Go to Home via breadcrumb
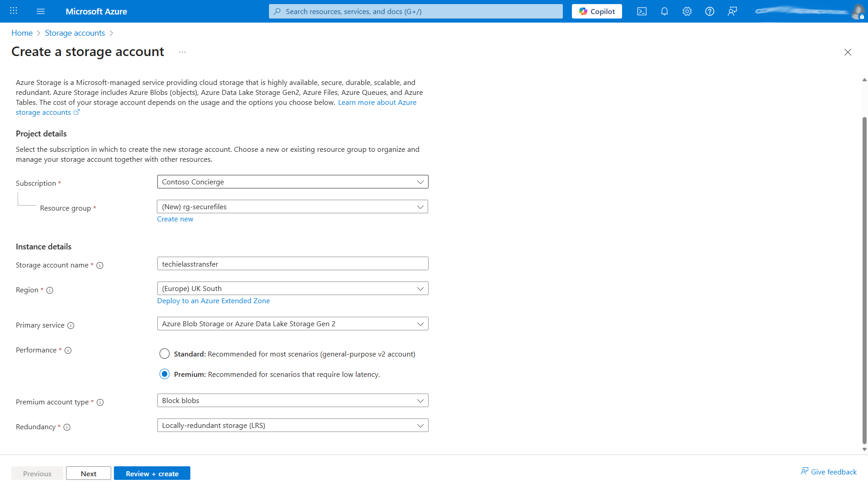This screenshot has height=488, width=868. (x=22, y=33)
